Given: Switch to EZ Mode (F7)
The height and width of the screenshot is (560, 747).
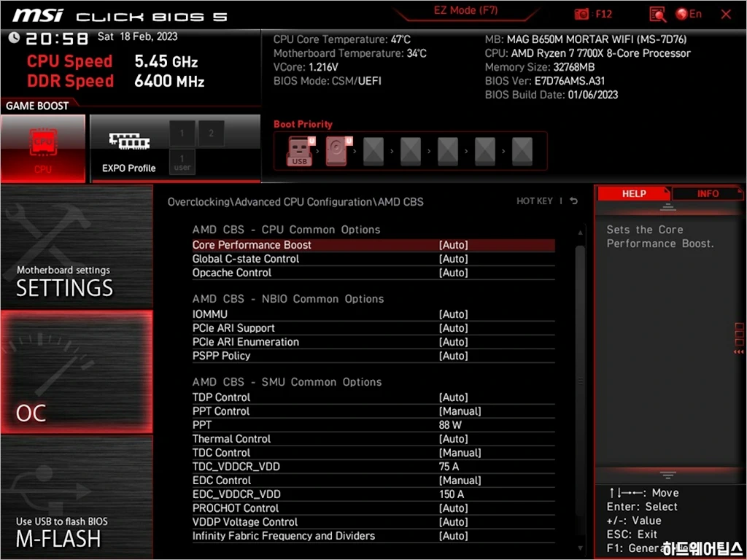Looking at the screenshot, I should [465, 11].
